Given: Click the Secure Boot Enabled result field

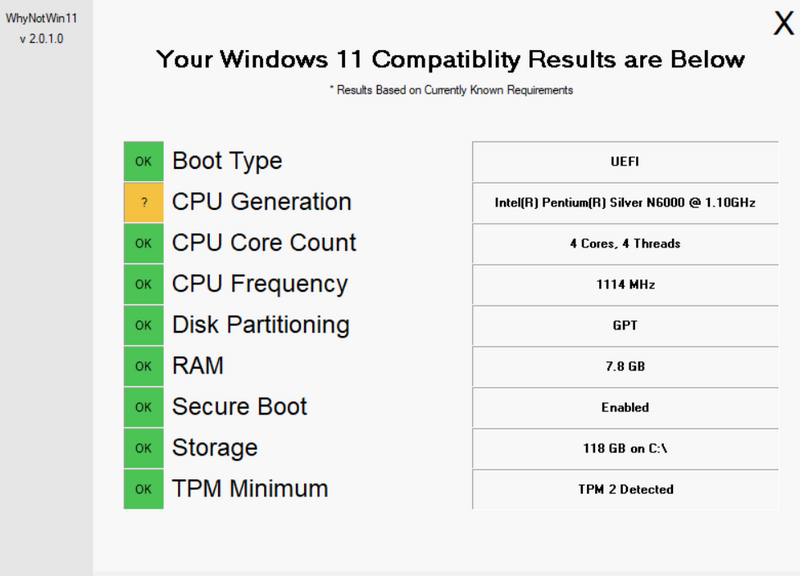Looking at the screenshot, I should click(626, 407).
